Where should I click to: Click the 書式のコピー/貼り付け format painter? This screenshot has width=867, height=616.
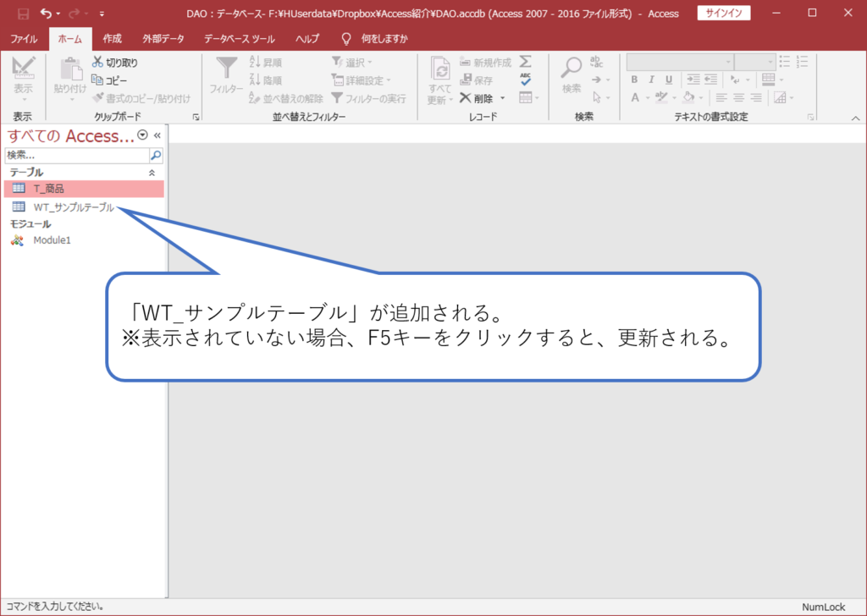(x=141, y=98)
